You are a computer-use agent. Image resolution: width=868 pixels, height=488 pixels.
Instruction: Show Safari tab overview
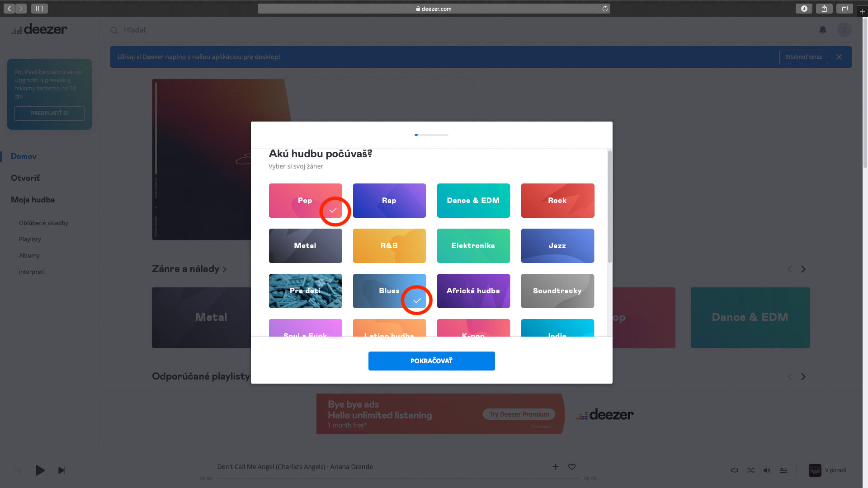tap(844, 9)
